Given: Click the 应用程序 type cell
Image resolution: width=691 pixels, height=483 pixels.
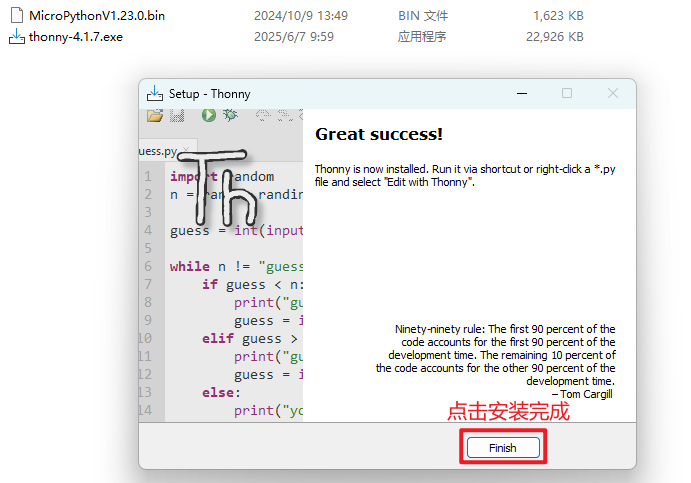Looking at the screenshot, I should [x=422, y=37].
